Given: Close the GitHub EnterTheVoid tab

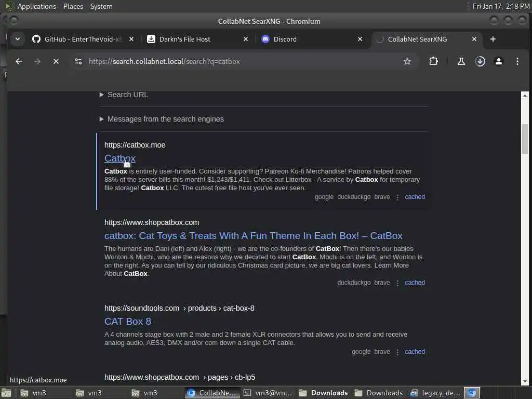Looking at the screenshot, I should pos(131,39).
